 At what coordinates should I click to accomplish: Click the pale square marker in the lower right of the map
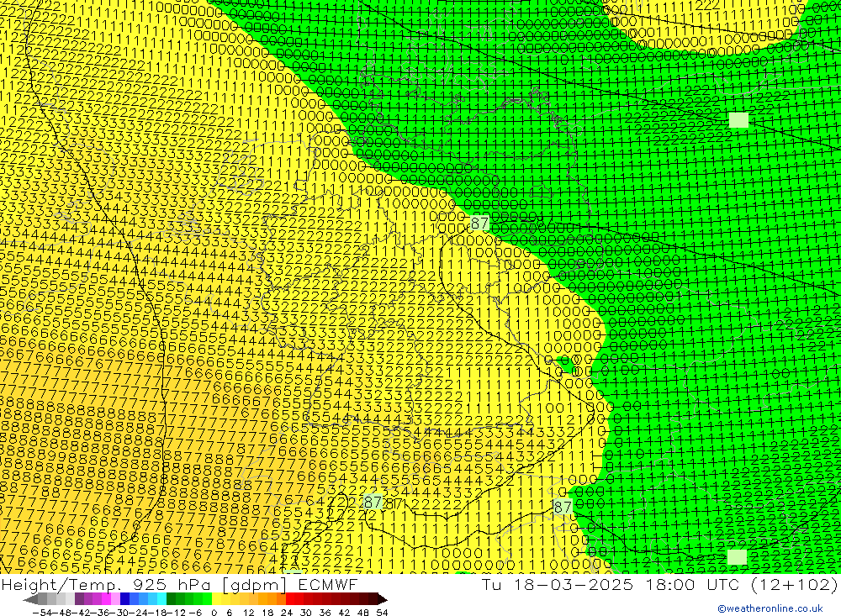point(737,556)
